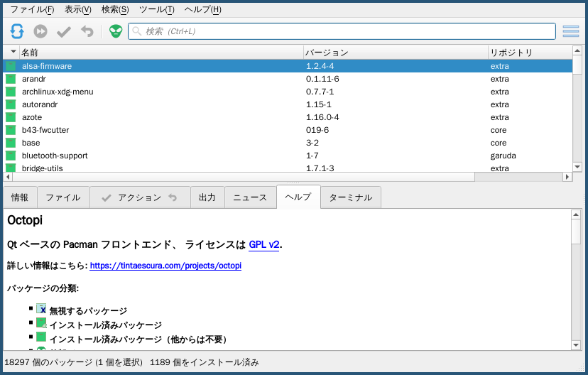
Task: Open the tintaescura.com octopi project link
Action: point(165,266)
